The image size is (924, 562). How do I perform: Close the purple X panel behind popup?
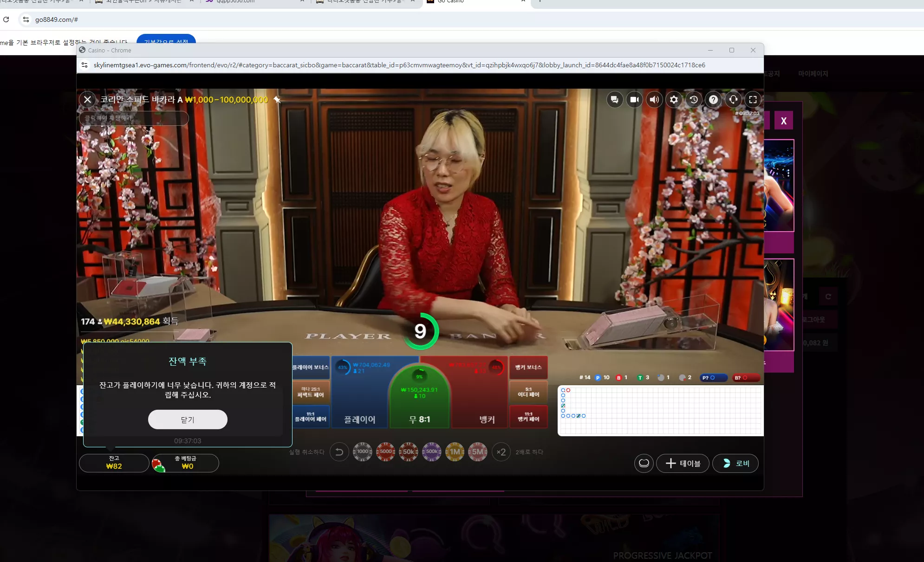point(784,121)
